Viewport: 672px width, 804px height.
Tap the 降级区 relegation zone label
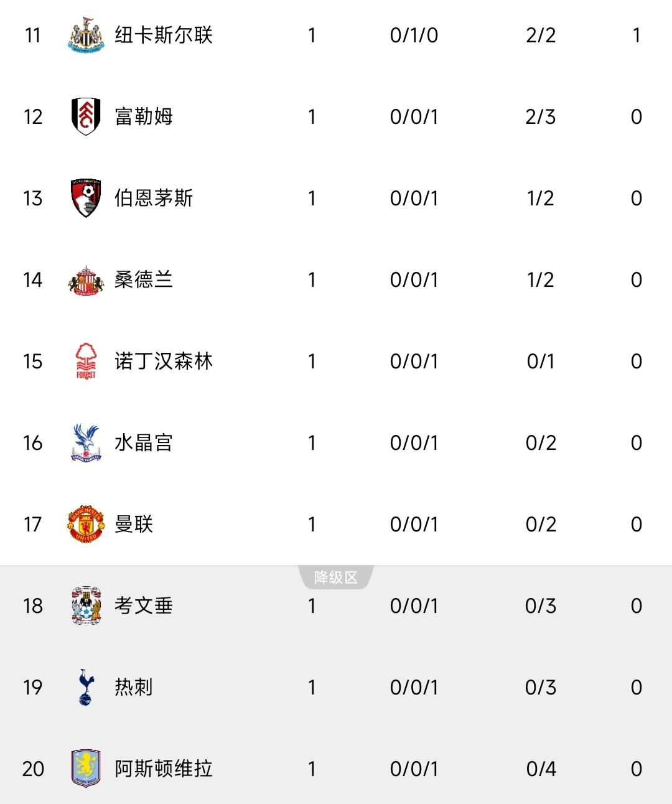(336, 577)
